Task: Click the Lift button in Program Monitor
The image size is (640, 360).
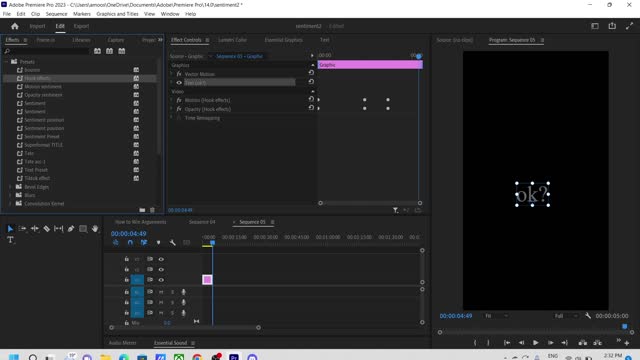Action: (582, 343)
